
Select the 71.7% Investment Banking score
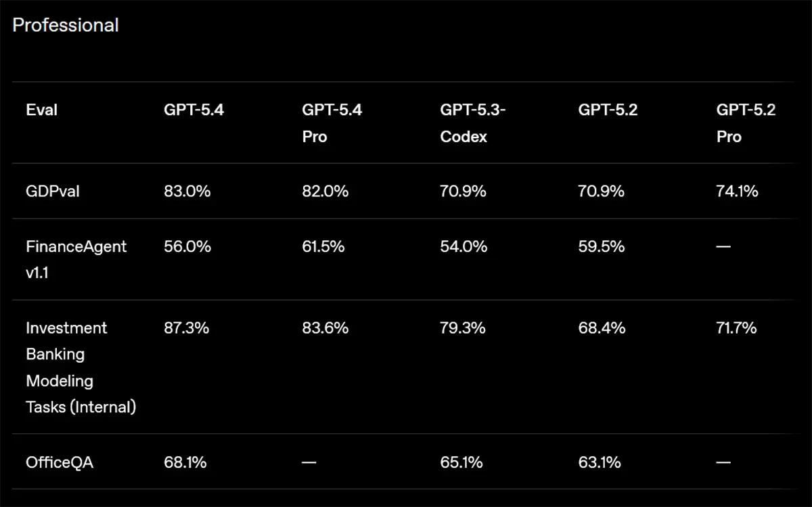coord(737,328)
